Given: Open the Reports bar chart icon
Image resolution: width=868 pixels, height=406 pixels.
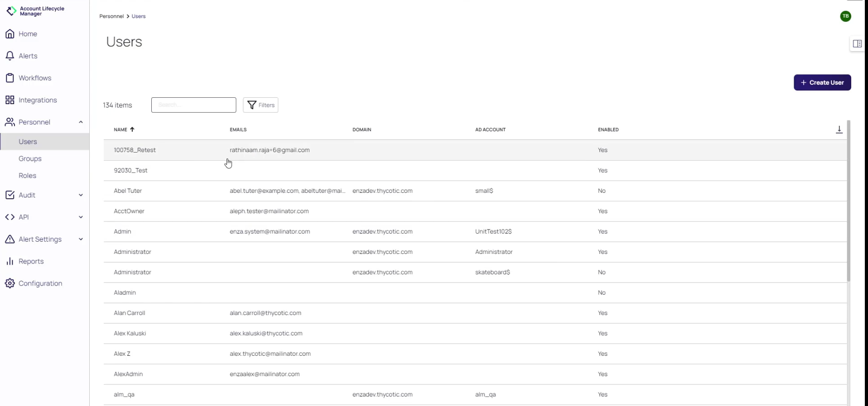Looking at the screenshot, I should 10,262.
